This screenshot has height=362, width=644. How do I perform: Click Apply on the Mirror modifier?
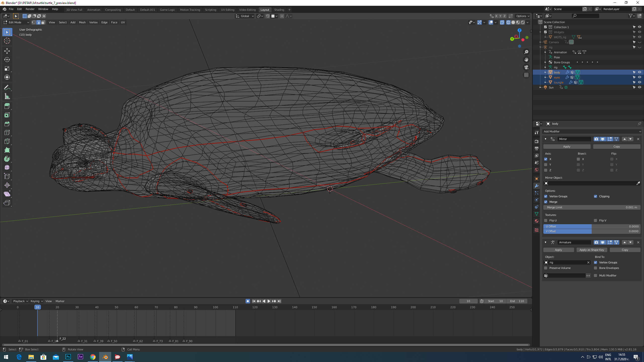tap(567, 146)
